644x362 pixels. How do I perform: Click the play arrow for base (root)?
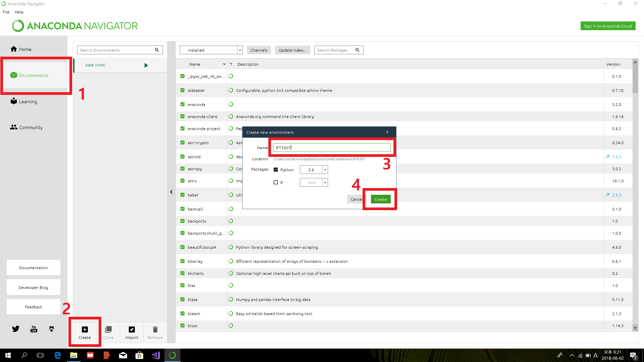point(146,65)
